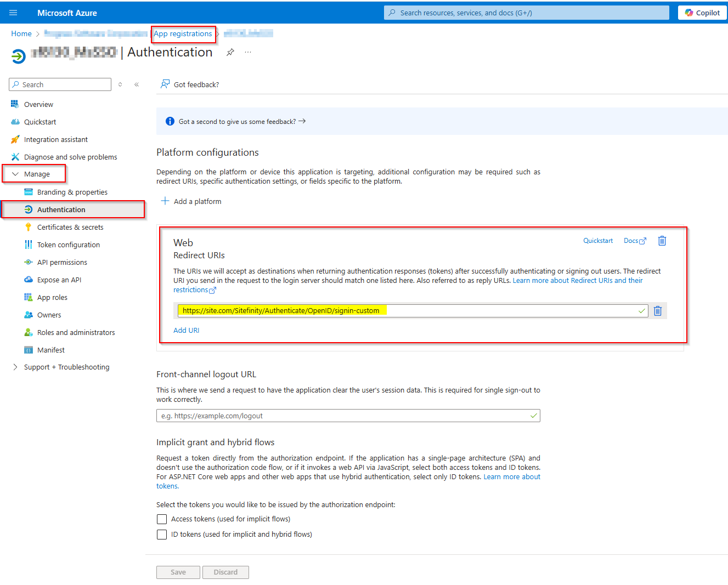The image size is (728, 585).
Task: Open Certificates & secrets
Action: [70, 227]
